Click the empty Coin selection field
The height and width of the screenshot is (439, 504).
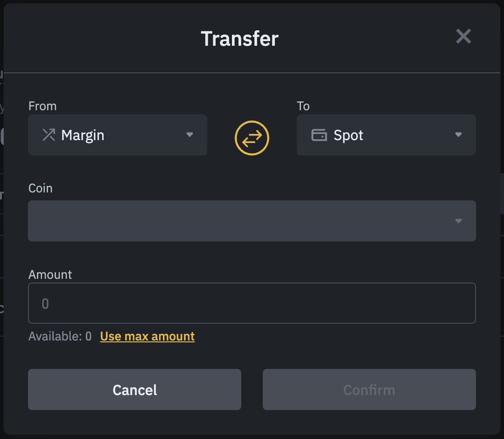click(233, 221)
